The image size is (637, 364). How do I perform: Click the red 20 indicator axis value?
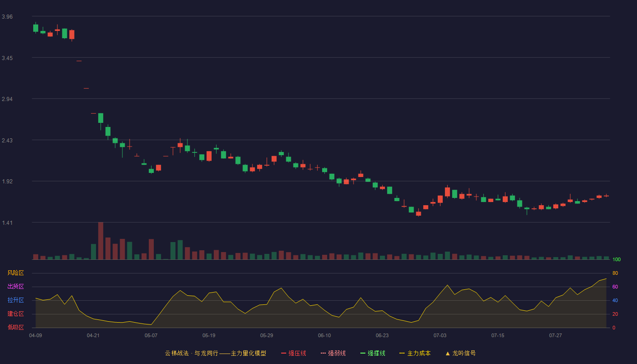pyautogui.click(x=615, y=314)
